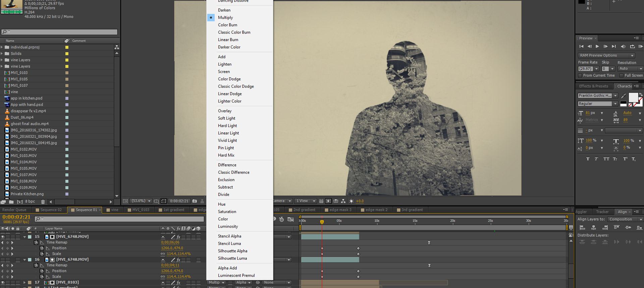Open the Franklin Gothic font family dropdown

pyautogui.click(x=597, y=96)
